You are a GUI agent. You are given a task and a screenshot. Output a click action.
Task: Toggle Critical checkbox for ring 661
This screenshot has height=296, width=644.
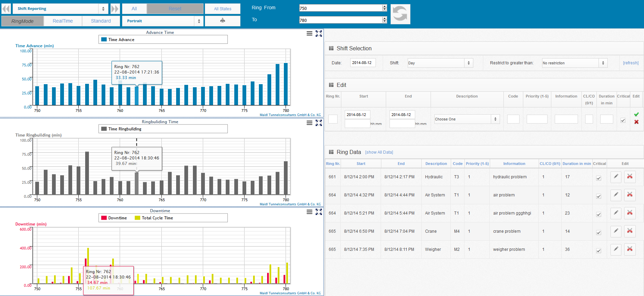(x=599, y=178)
